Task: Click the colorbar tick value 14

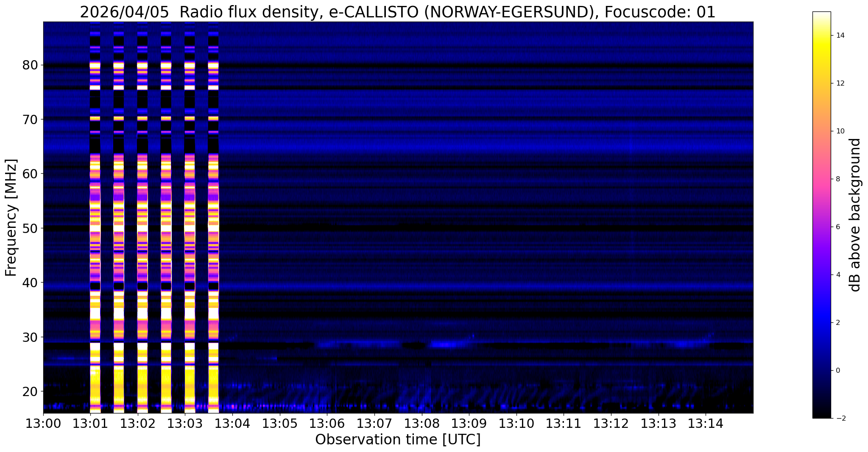Action: click(839, 36)
